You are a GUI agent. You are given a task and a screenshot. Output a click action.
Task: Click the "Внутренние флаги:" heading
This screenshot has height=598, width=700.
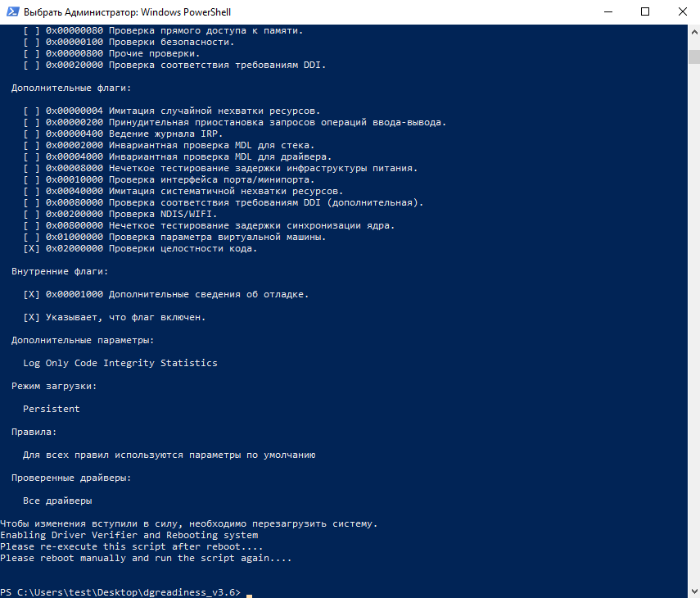click(x=60, y=271)
